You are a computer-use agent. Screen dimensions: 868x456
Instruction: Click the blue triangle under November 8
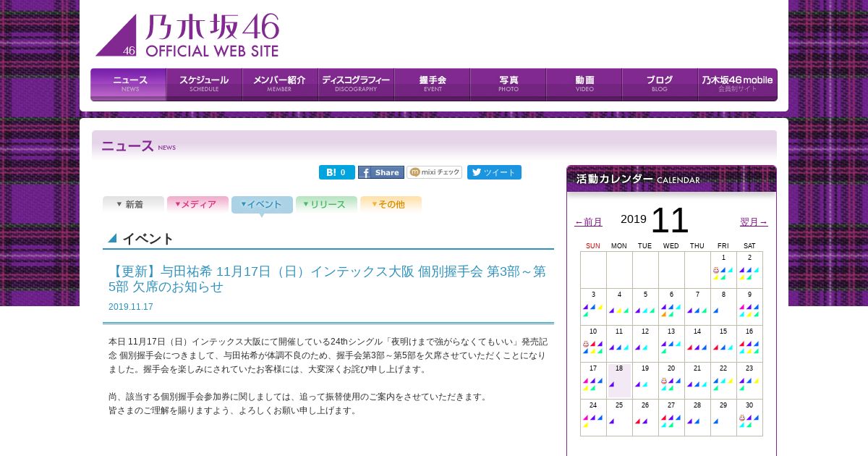click(716, 311)
